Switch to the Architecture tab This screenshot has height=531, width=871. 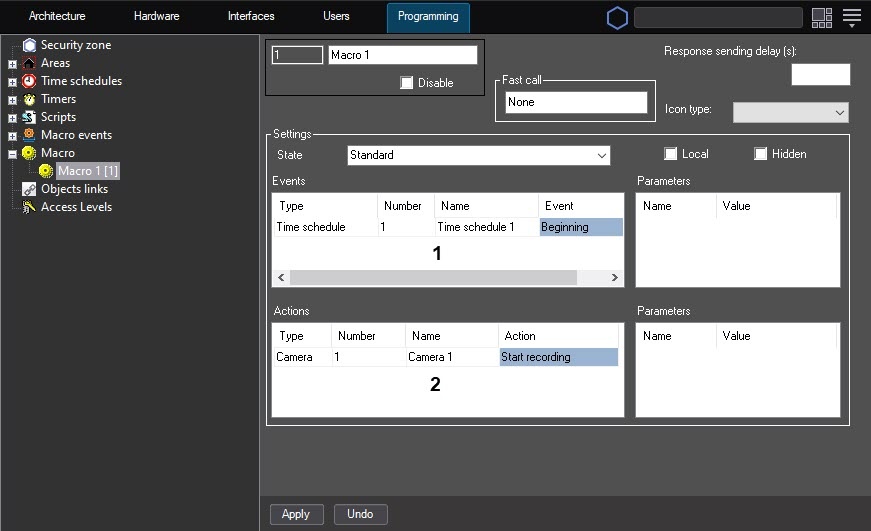pyautogui.click(x=57, y=16)
